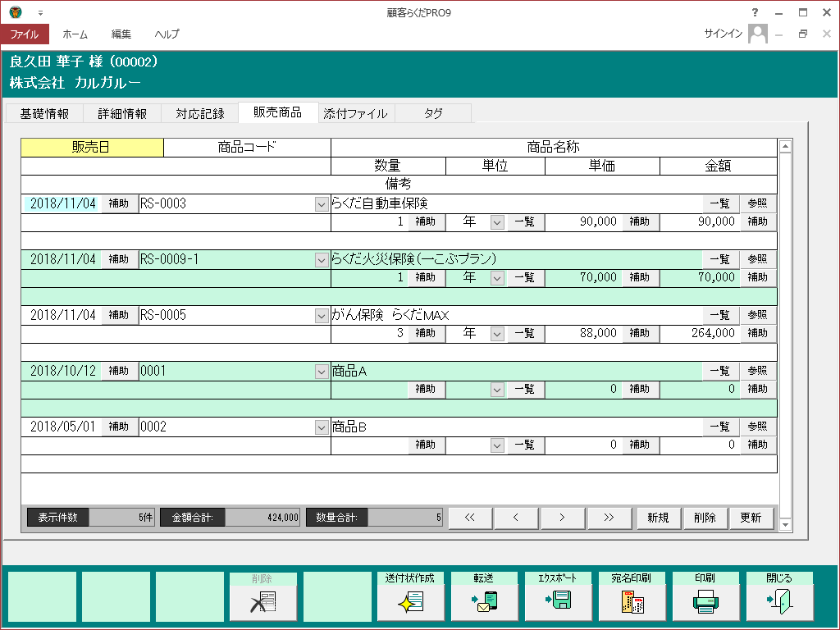Click the bottom 削除 delete document icon
The height and width of the screenshot is (630, 840).
pyautogui.click(x=263, y=601)
